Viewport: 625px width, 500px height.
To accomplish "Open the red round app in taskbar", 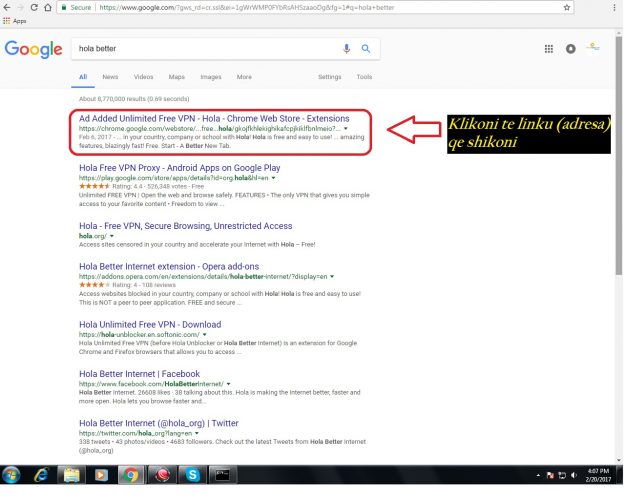I will coord(162,475).
